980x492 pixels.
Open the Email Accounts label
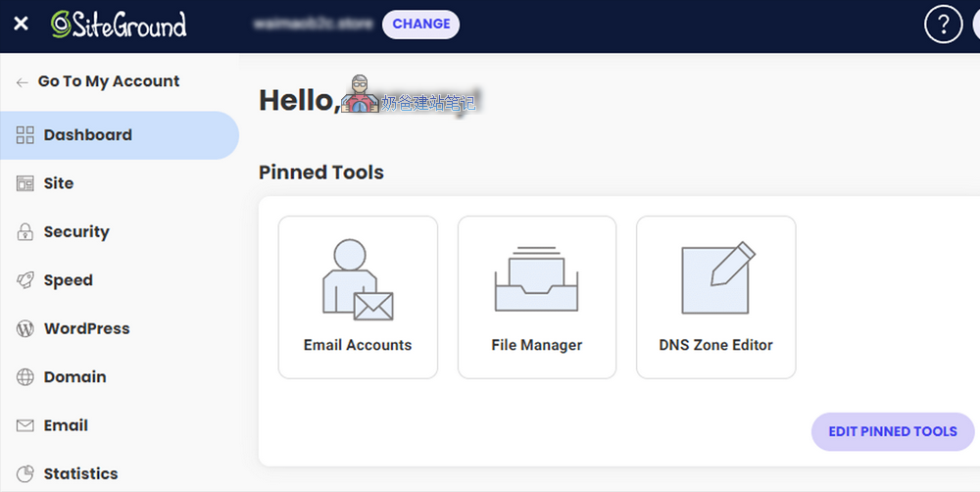(x=358, y=345)
